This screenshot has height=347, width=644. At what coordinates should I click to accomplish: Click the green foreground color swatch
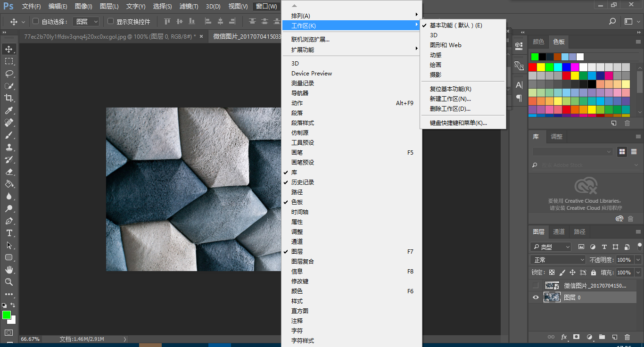coord(7,315)
